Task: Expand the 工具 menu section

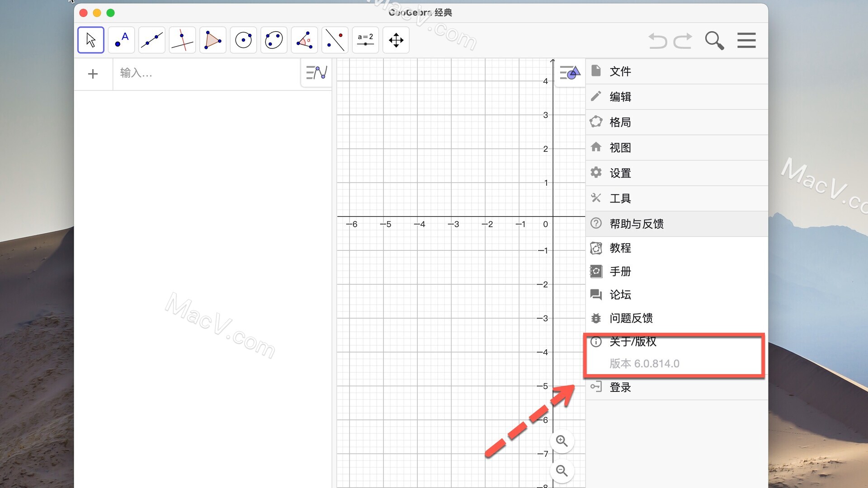Action: coord(677,198)
